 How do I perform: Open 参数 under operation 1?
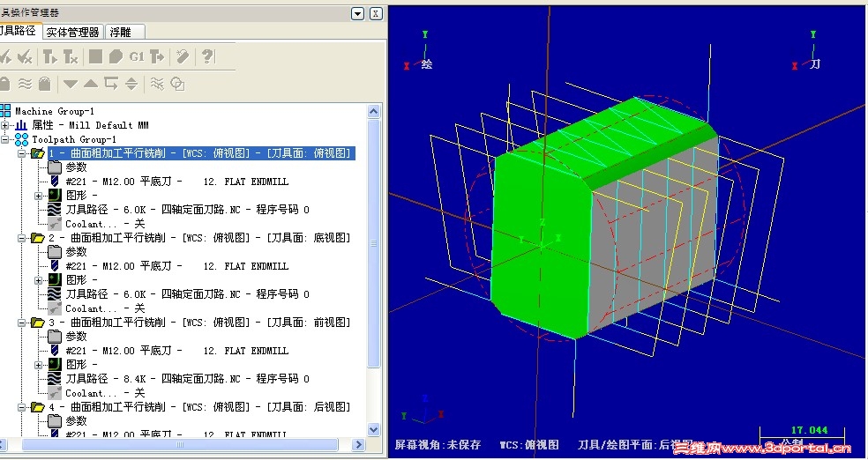pos(77,167)
